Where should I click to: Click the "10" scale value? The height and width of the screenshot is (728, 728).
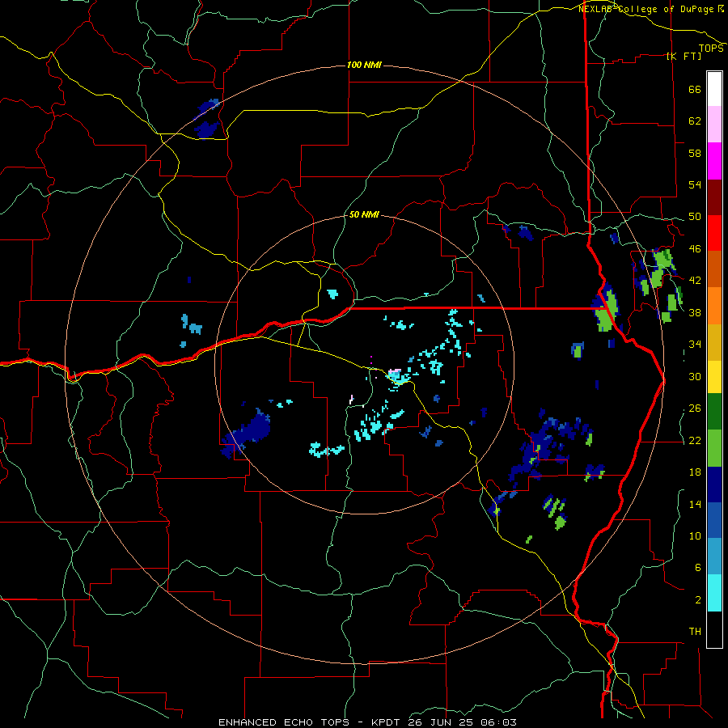(695, 535)
